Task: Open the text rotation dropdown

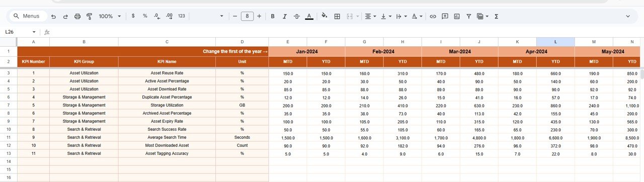Action: click(417, 16)
